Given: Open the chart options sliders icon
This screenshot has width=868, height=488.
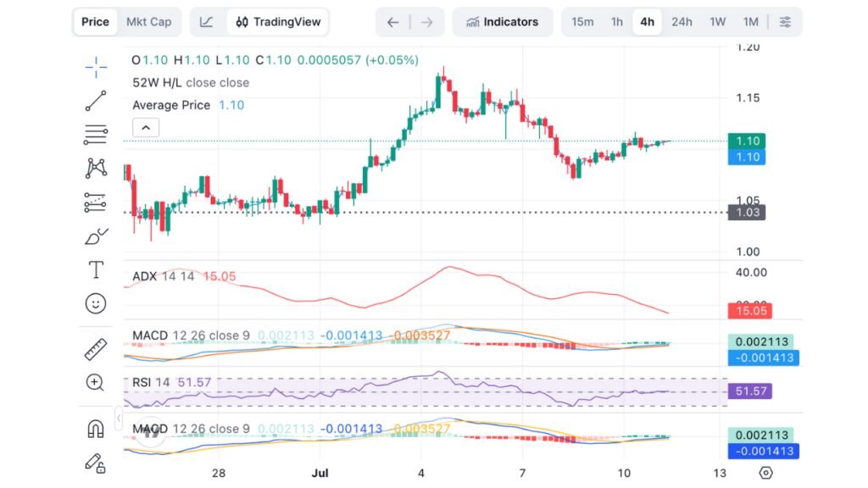Looking at the screenshot, I should 785,22.
